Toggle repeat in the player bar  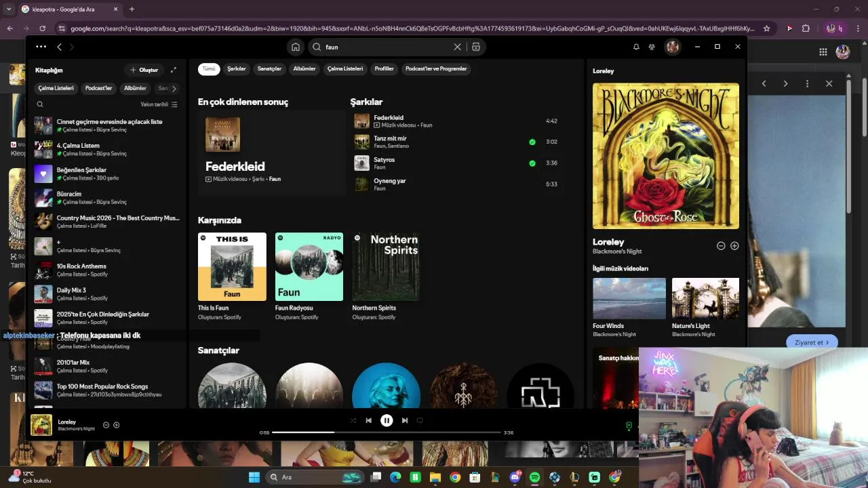[x=420, y=420]
